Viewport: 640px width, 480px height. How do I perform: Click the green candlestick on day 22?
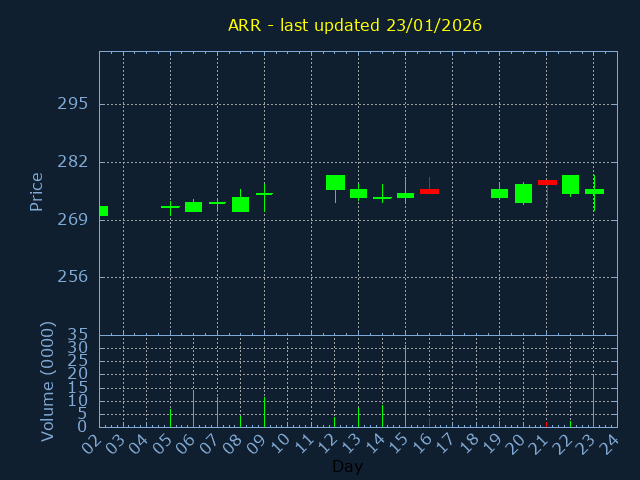[570, 184]
